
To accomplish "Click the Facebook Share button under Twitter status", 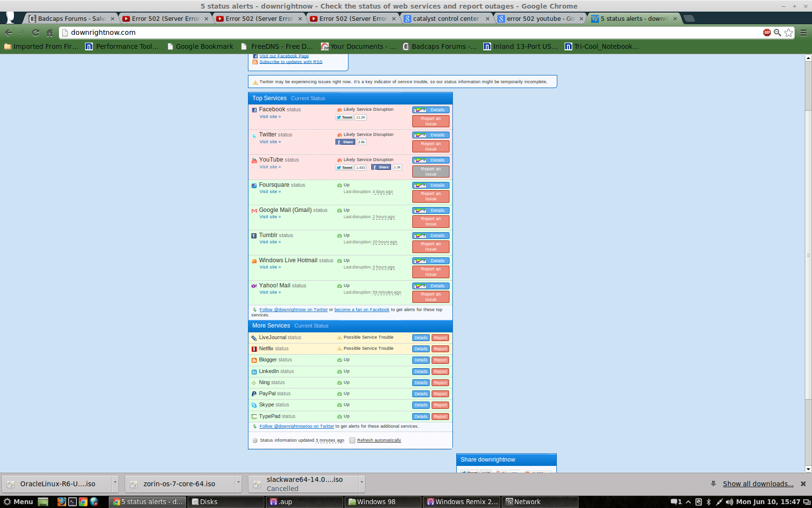I will pos(345,142).
